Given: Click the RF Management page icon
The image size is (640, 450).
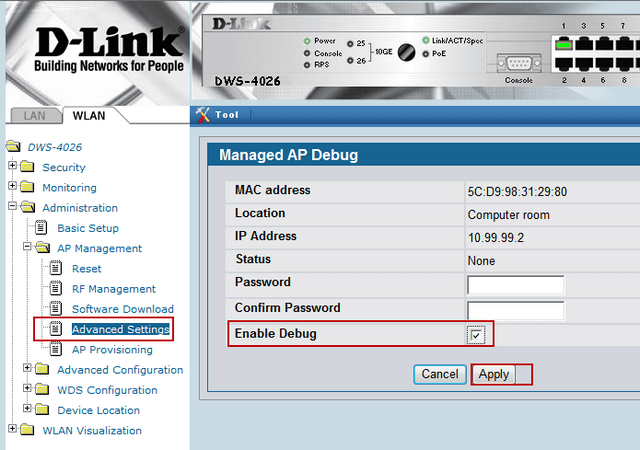Looking at the screenshot, I should [x=56, y=289].
